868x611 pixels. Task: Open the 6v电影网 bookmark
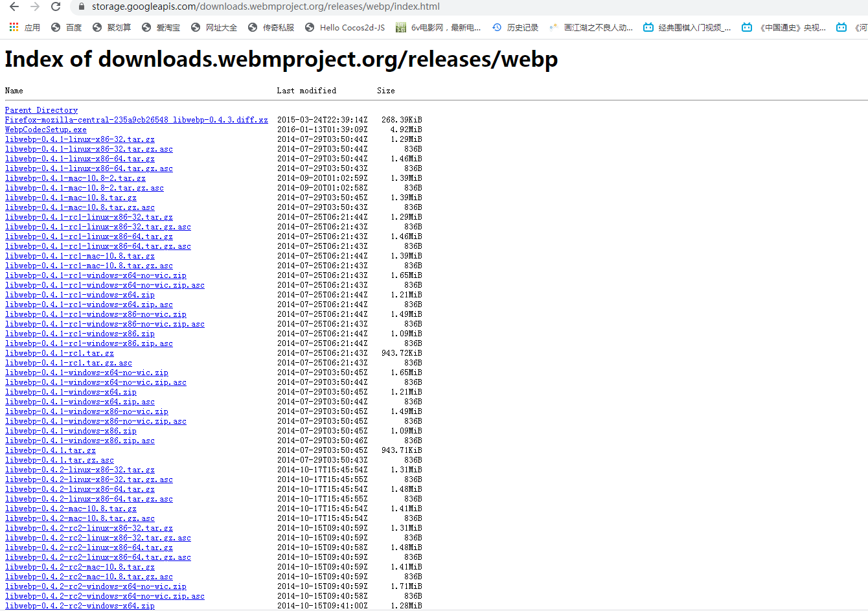pos(447,27)
